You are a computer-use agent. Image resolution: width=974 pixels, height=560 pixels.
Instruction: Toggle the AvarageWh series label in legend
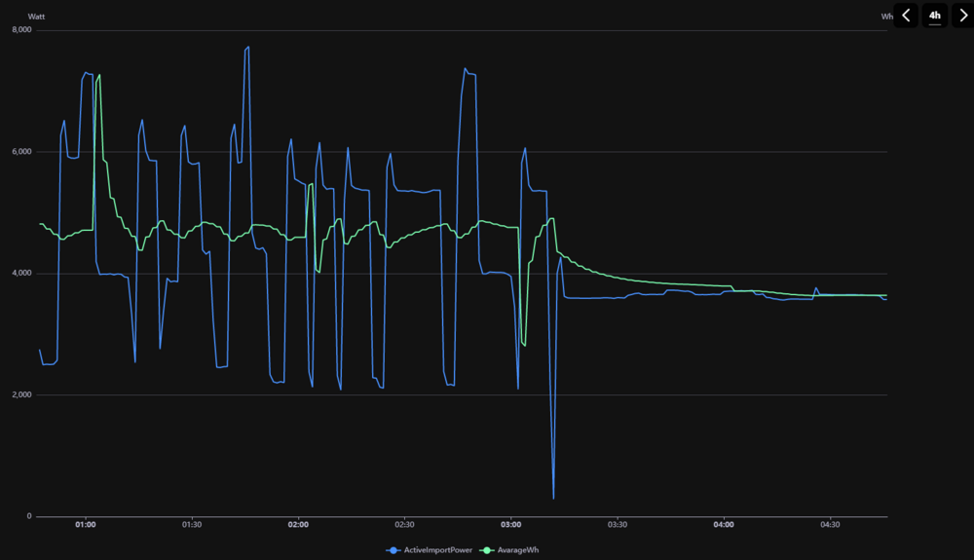point(518,550)
